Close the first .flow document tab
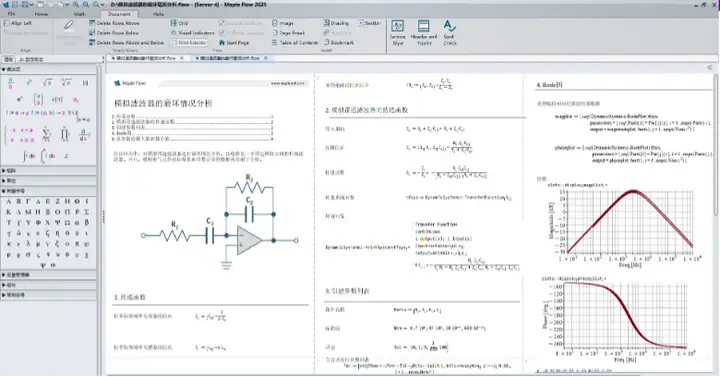720x377 pixels. click(182, 58)
